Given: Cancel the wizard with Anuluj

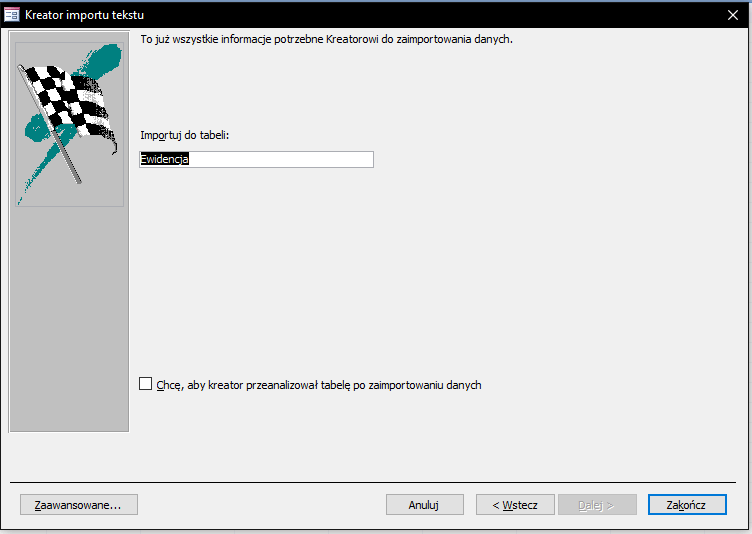Looking at the screenshot, I should tap(424, 505).
